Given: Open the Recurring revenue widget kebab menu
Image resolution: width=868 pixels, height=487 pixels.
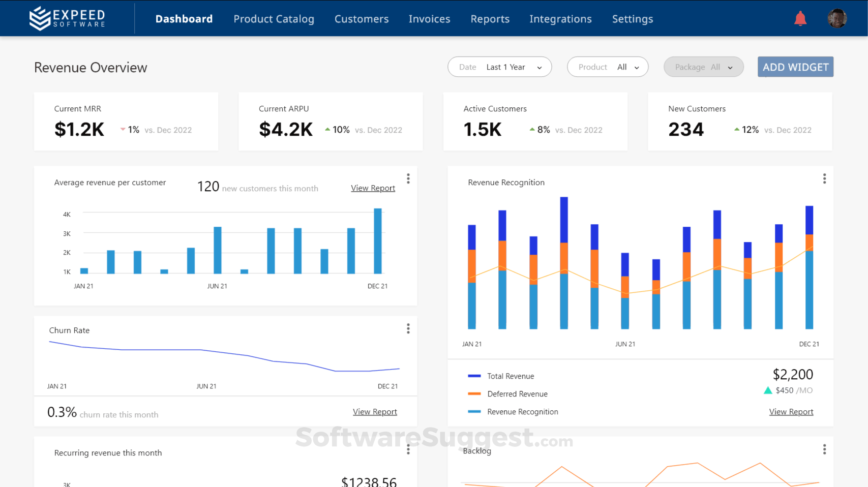Looking at the screenshot, I should [x=408, y=449].
